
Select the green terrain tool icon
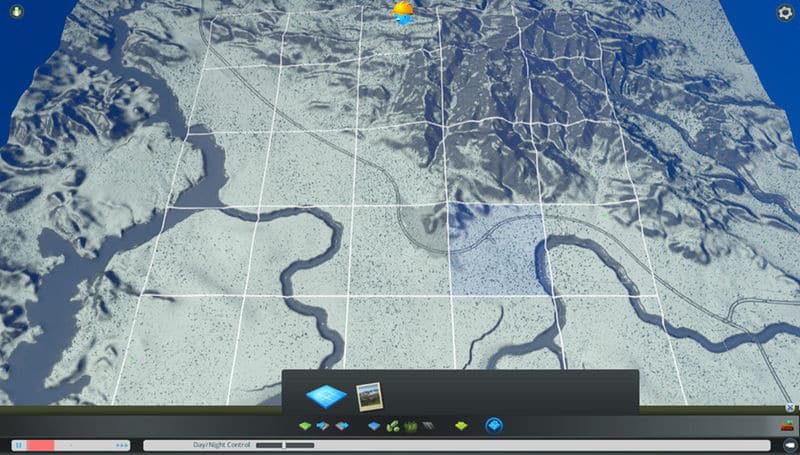(x=305, y=426)
